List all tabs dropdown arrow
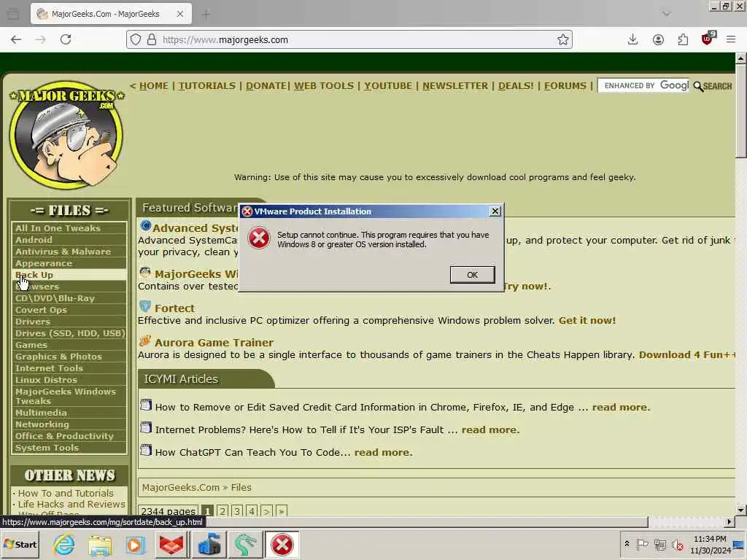Image resolution: width=747 pixels, height=560 pixels. point(666,14)
